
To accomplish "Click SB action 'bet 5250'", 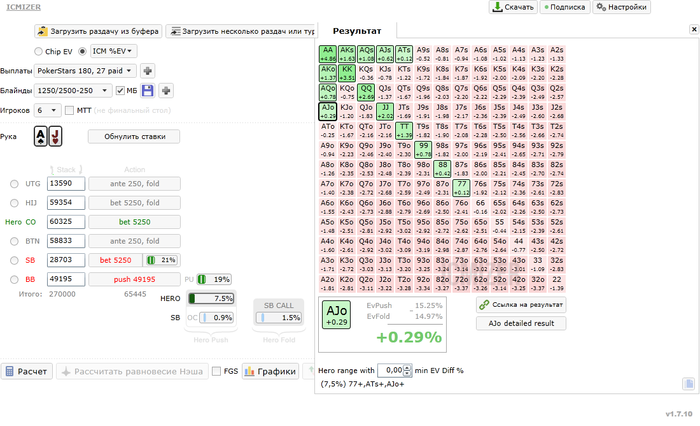I will [115, 260].
